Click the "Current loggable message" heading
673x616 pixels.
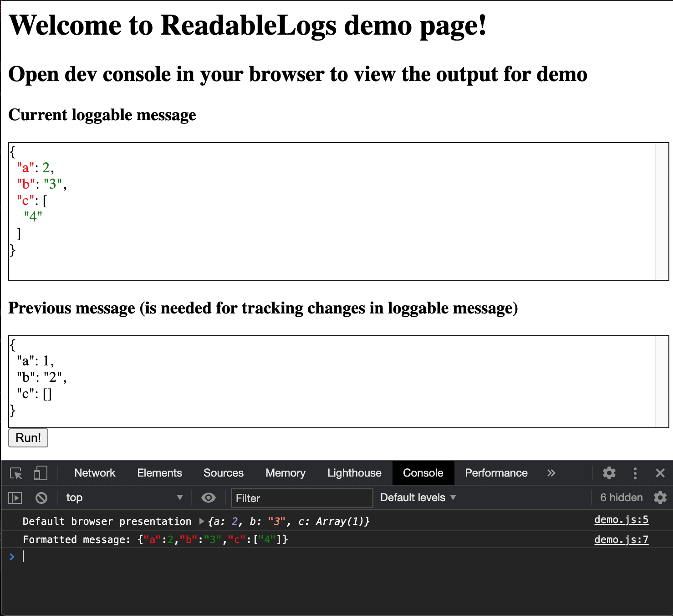(102, 115)
